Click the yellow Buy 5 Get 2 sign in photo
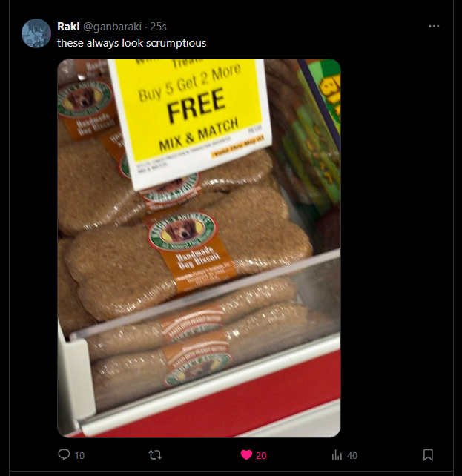 coord(190,122)
